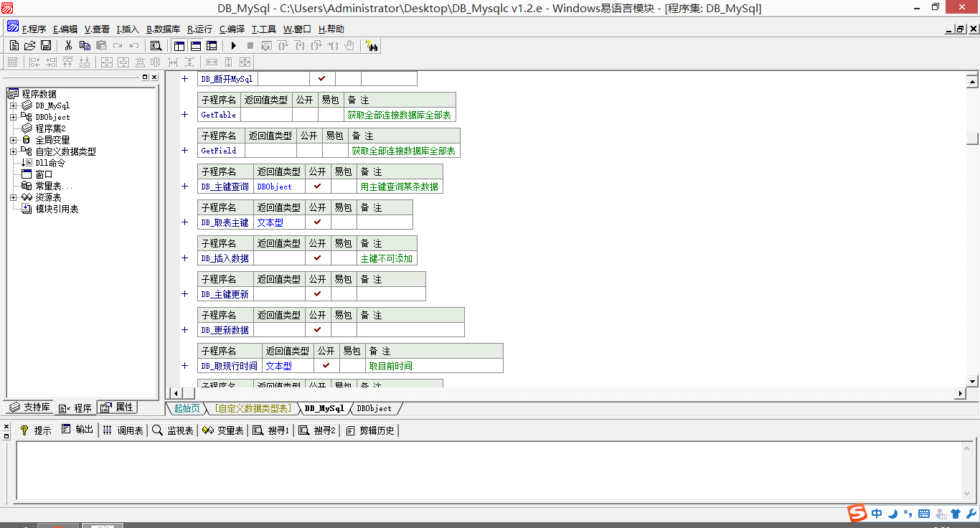This screenshot has height=528, width=980.
Task: Click the Cut scissors icon
Action: pos(68,45)
